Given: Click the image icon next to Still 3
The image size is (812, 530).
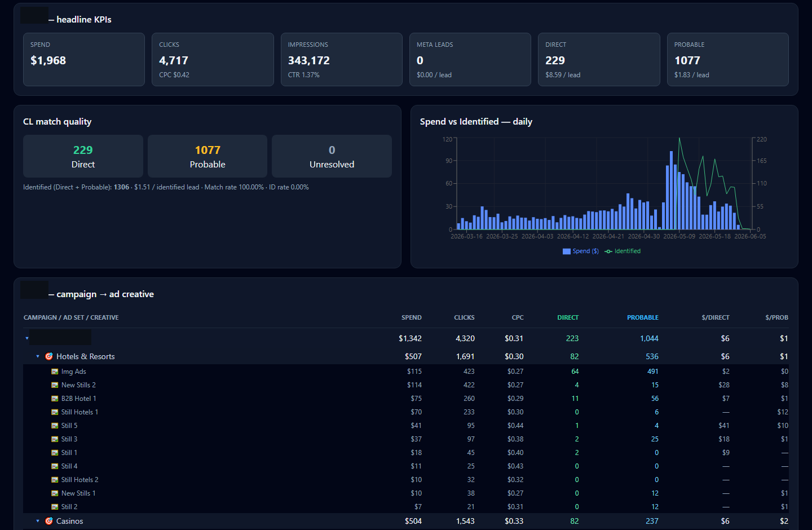Looking at the screenshot, I should click(x=55, y=439).
